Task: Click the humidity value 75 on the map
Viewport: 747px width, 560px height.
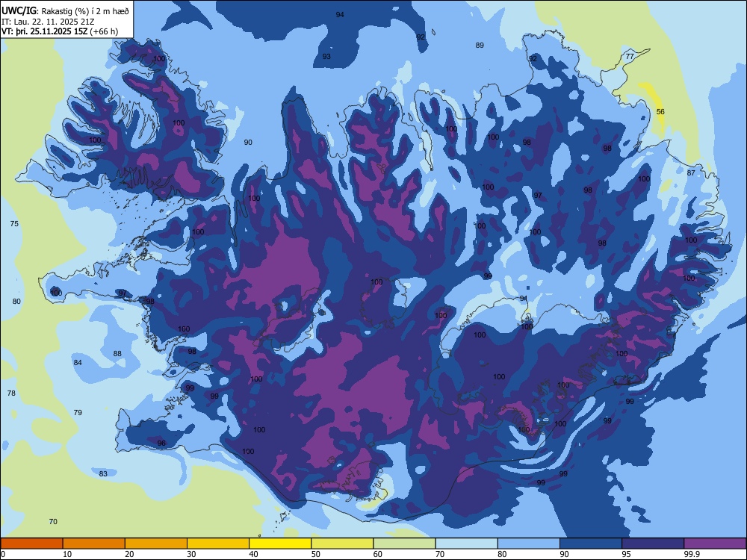Action: coord(14,224)
